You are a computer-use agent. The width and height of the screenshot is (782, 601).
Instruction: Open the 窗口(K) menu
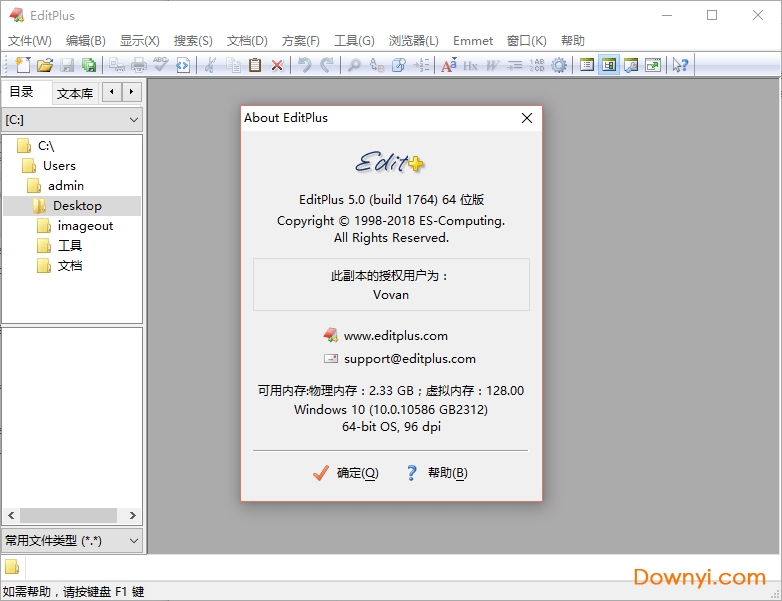[x=527, y=41]
